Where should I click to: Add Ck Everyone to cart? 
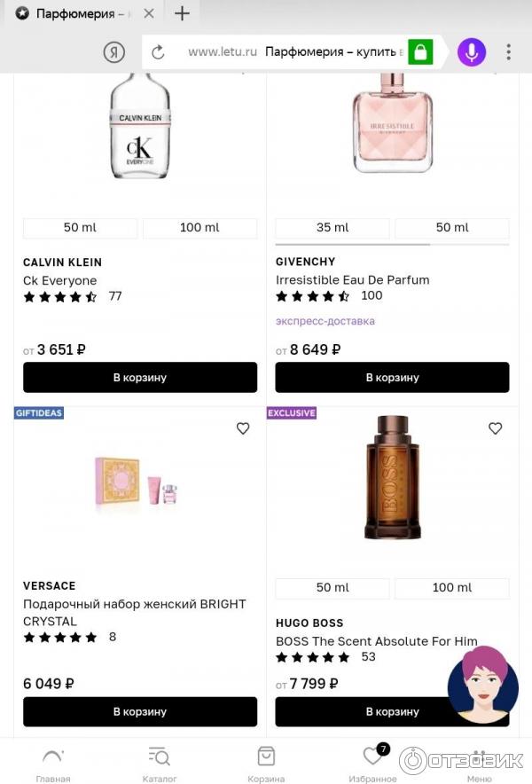140,377
